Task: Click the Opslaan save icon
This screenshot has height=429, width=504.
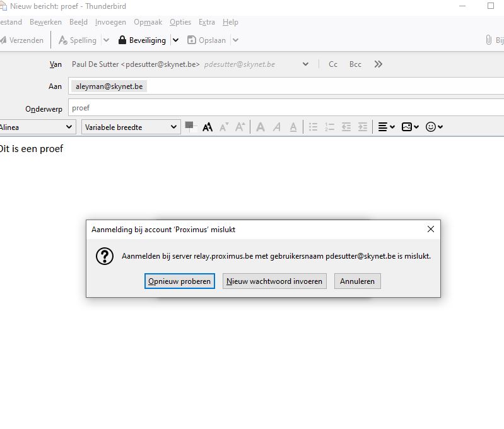Action: (192, 40)
